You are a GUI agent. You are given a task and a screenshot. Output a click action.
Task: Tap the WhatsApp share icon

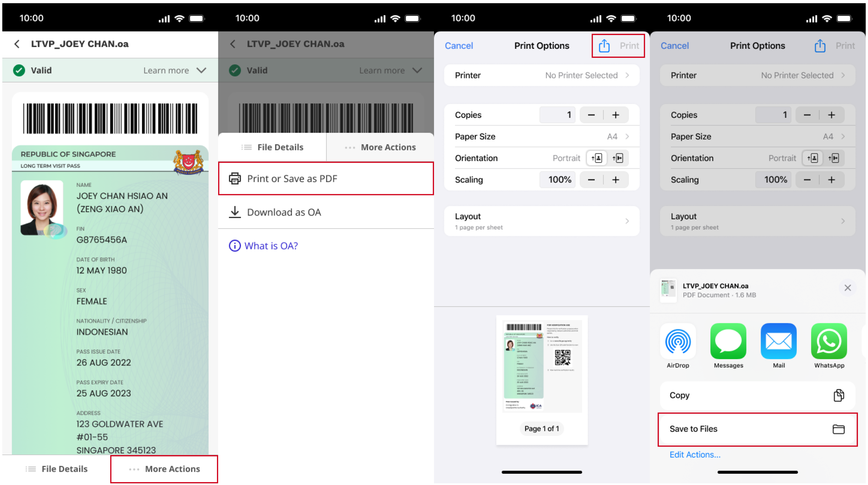tap(829, 341)
